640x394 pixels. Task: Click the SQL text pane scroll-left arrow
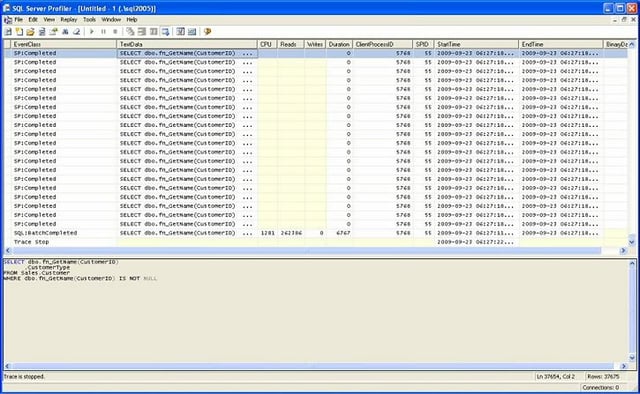[8, 366]
